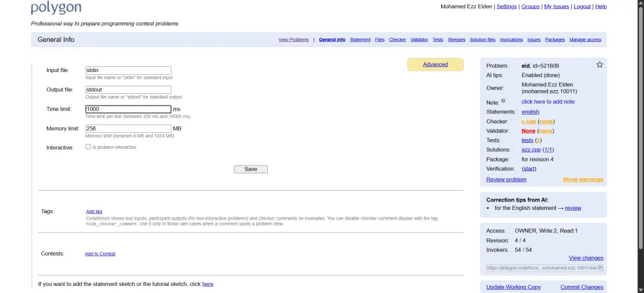Click the Logout link
This screenshot has width=644, height=293.
tap(582, 6)
